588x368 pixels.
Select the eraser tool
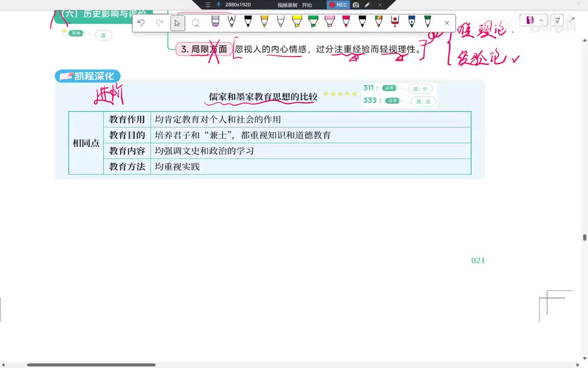point(215,21)
